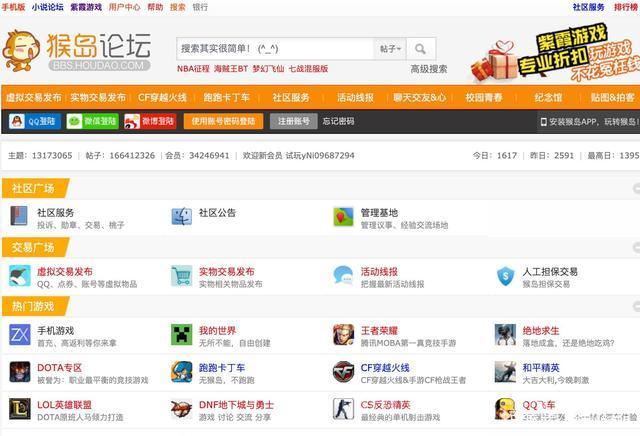
Task: Open 实物交易发布 in orange nav bar
Action: click(98, 98)
